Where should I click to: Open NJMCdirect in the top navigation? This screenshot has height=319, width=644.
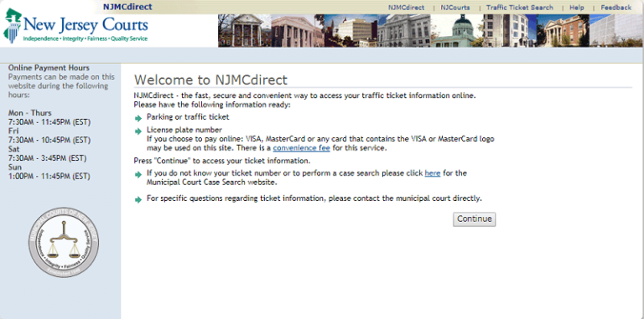point(406,8)
